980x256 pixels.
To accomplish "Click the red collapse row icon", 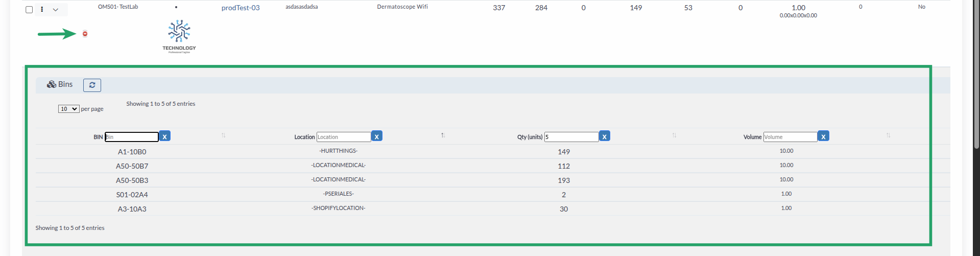I will tap(85, 34).
